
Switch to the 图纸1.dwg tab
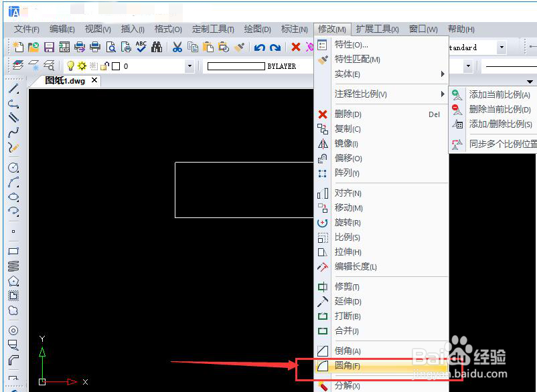point(65,81)
